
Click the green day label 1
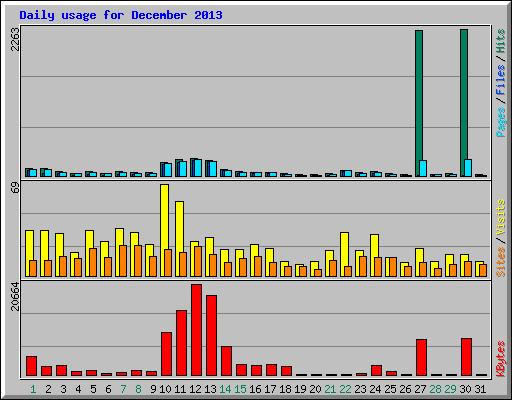33,389
